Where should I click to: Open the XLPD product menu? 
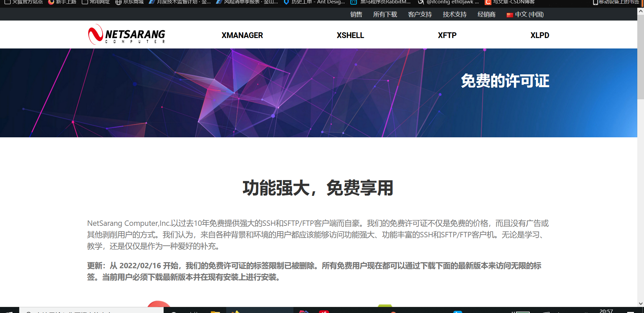tap(540, 35)
